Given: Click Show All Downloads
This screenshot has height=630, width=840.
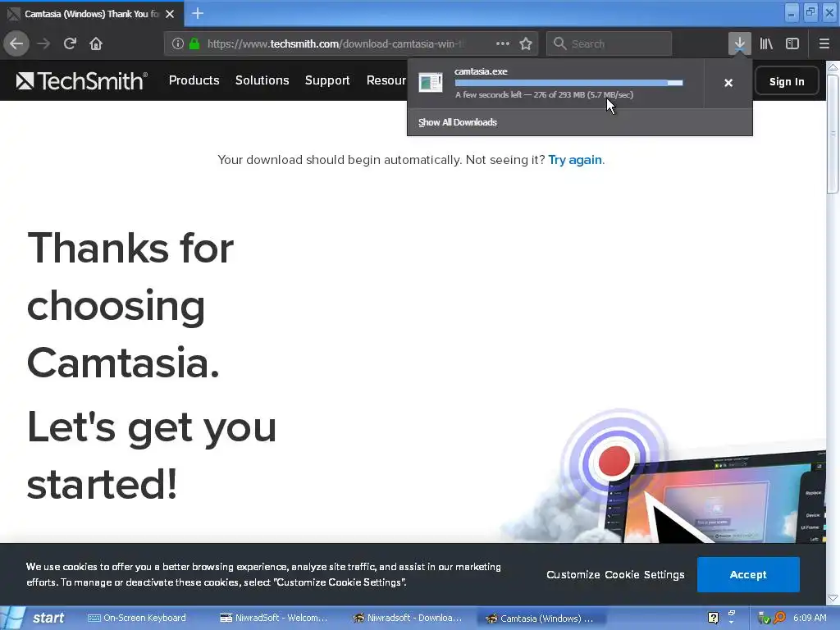Looking at the screenshot, I should [458, 122].
